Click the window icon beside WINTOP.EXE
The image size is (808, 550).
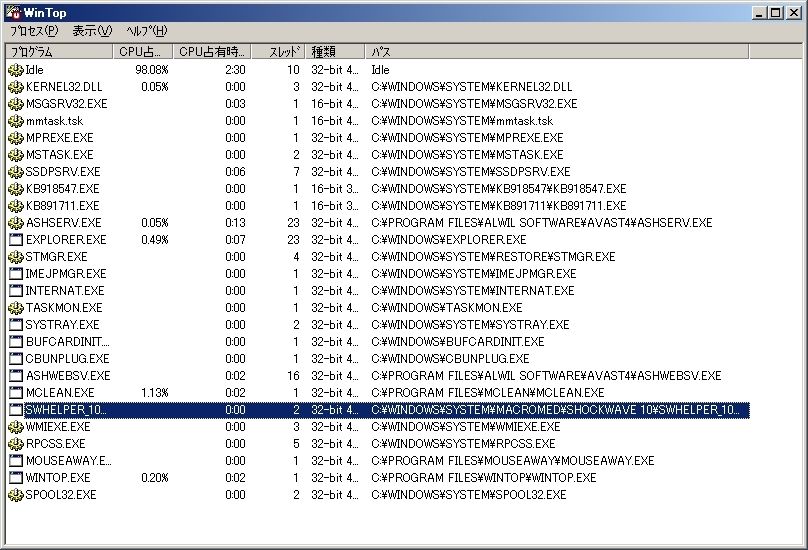pos(16,478)
